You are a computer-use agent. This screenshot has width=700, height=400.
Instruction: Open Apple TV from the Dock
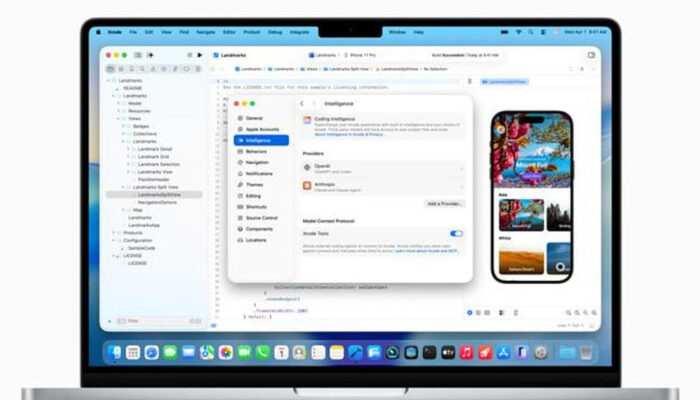coord(448,352)
